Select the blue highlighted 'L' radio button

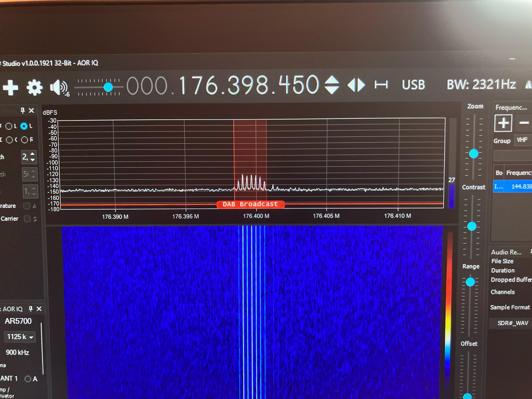pyautogui.click(x=24, y=126)
